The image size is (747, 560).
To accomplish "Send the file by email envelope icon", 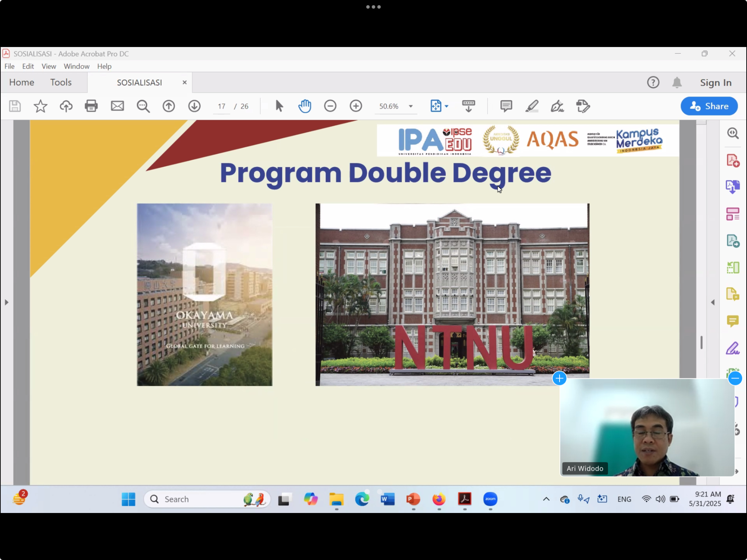I will point(117,106).
